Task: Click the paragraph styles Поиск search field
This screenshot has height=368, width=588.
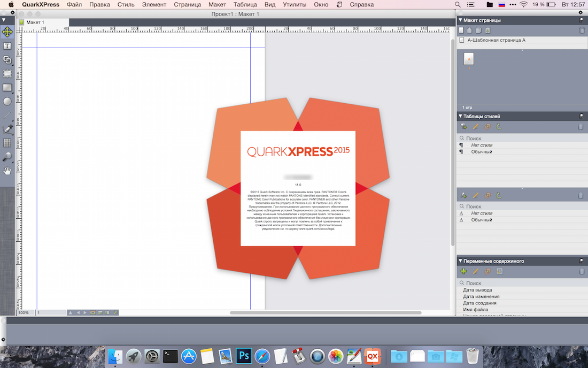Action: [522, 138]
